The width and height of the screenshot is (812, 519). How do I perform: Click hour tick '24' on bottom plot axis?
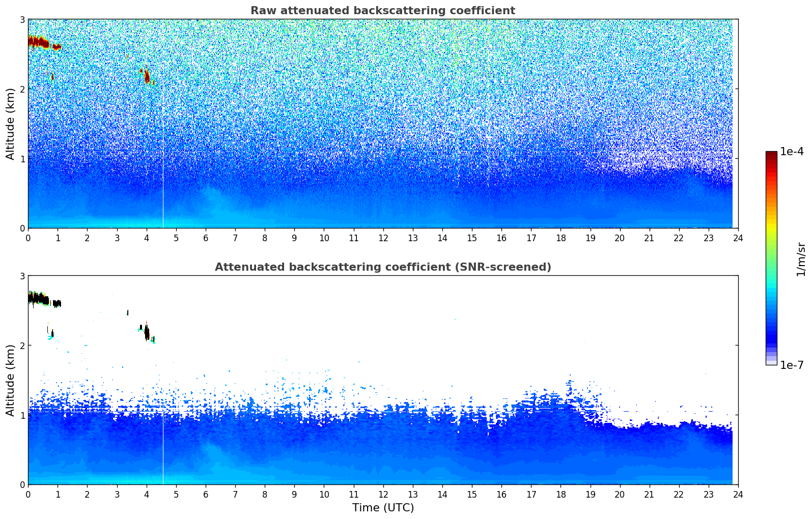coord(738,494)
